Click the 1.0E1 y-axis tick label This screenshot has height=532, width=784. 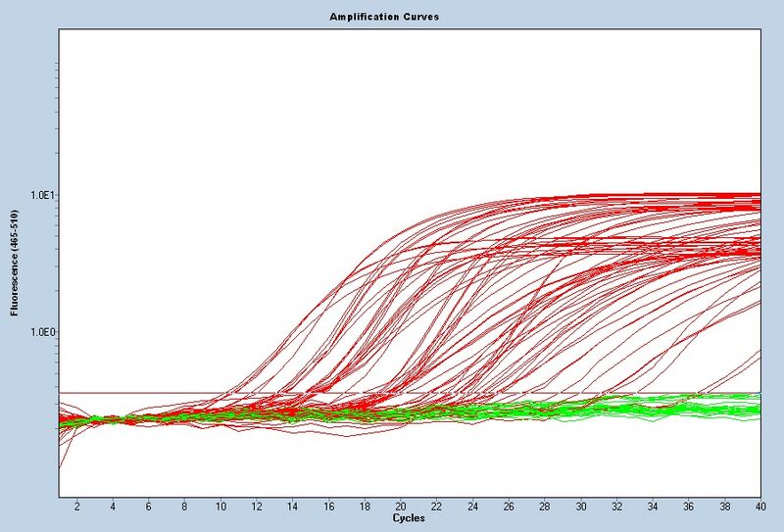[x=42, y=196]
